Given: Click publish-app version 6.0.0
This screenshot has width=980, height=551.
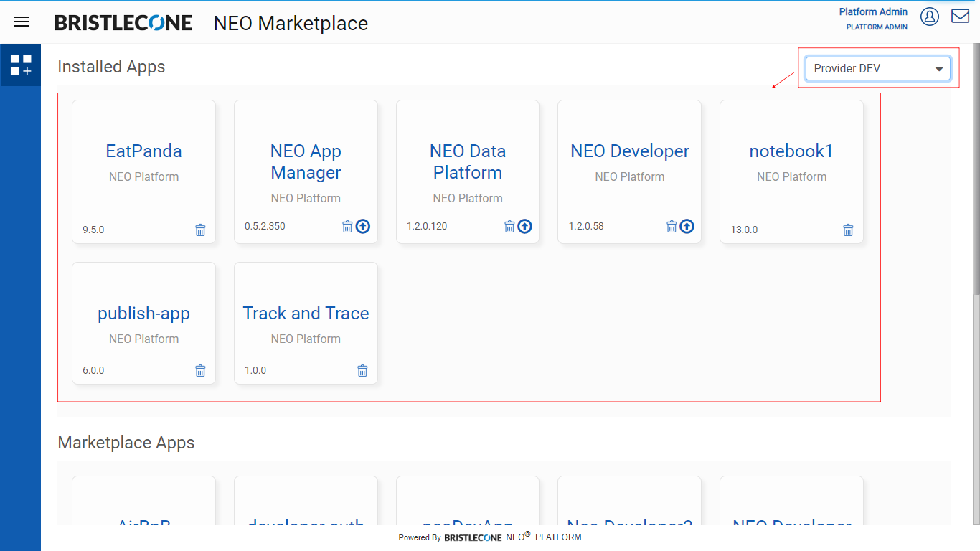Looking at the screenshot, I should click(93, 370).
